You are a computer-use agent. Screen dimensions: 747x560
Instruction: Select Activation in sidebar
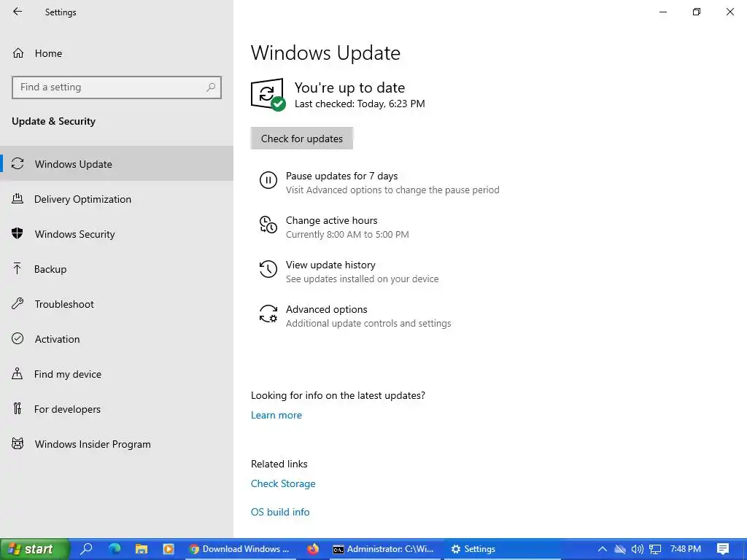(117, 339)
